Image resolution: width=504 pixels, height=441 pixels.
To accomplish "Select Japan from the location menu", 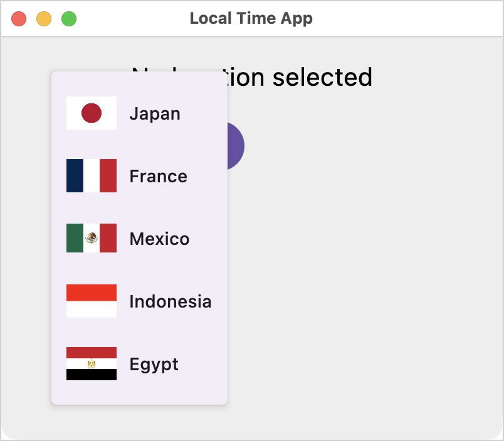I will tap(140, 113).
